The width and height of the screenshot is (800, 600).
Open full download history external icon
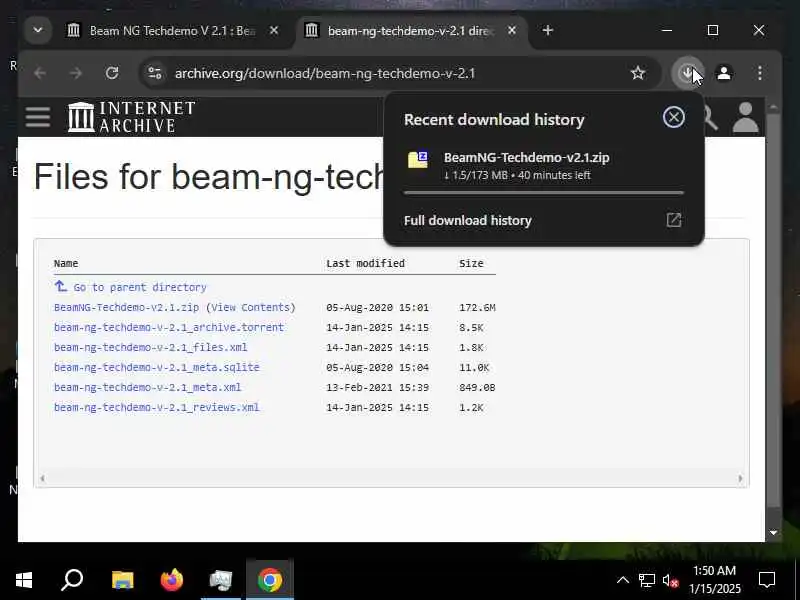673,220
